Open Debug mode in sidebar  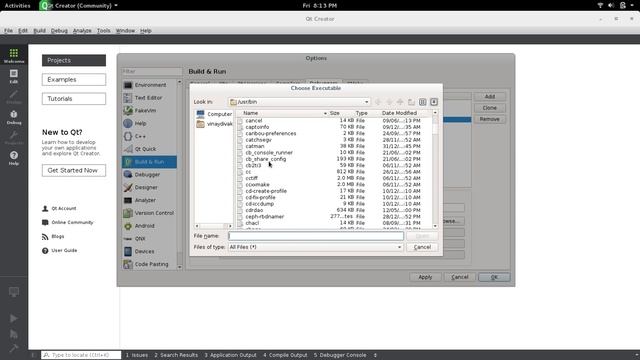pyautogui.click(x=14, y=117)
